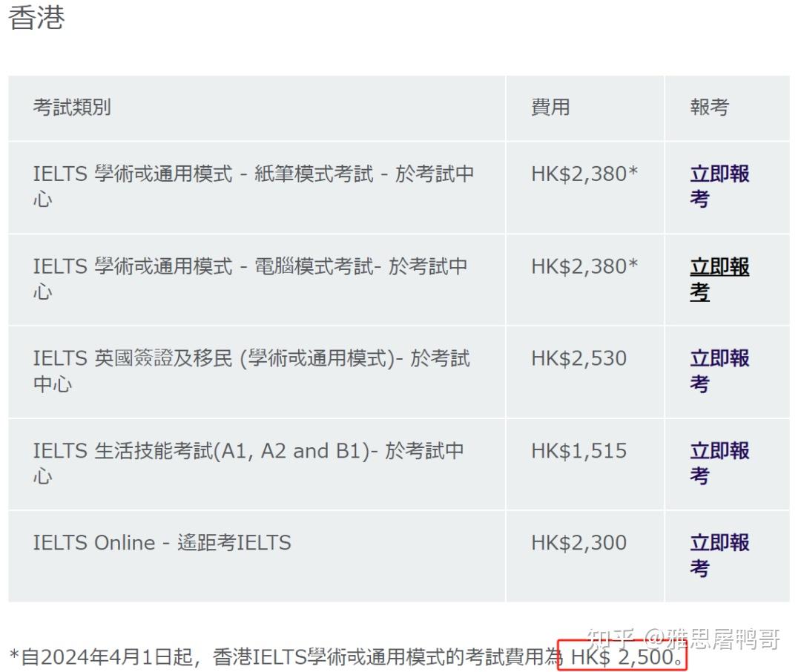Click the HK$2,530 fee cell

(579, 358)
